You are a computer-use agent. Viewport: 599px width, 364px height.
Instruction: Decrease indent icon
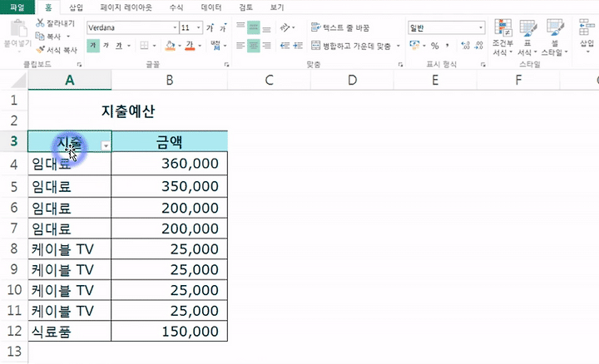point(285,46)
